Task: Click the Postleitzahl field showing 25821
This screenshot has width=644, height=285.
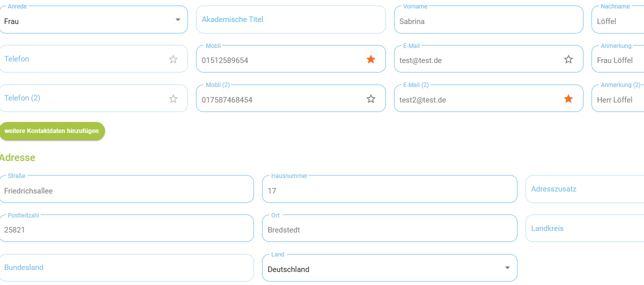Action: 126,228
